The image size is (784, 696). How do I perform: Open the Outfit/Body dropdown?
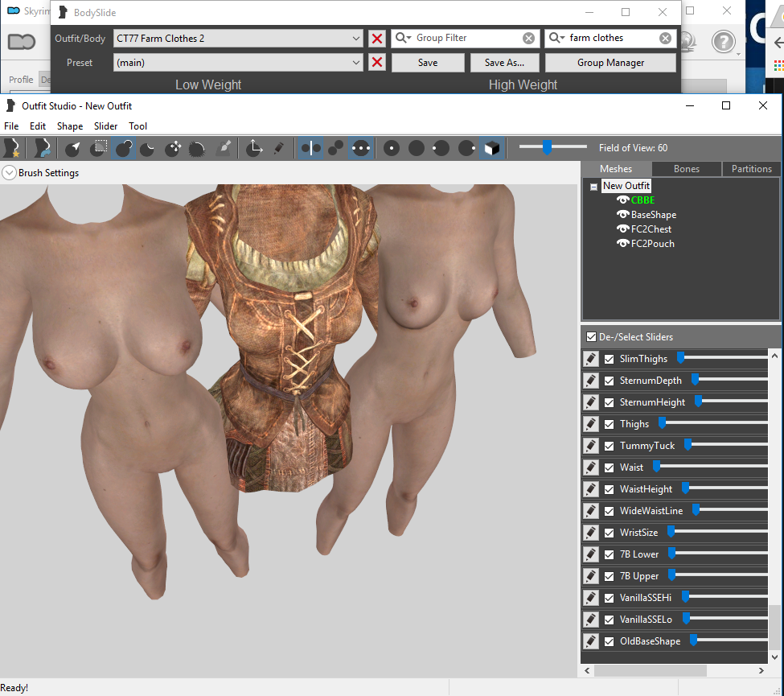pyautogui.click(x=238, y=39)
